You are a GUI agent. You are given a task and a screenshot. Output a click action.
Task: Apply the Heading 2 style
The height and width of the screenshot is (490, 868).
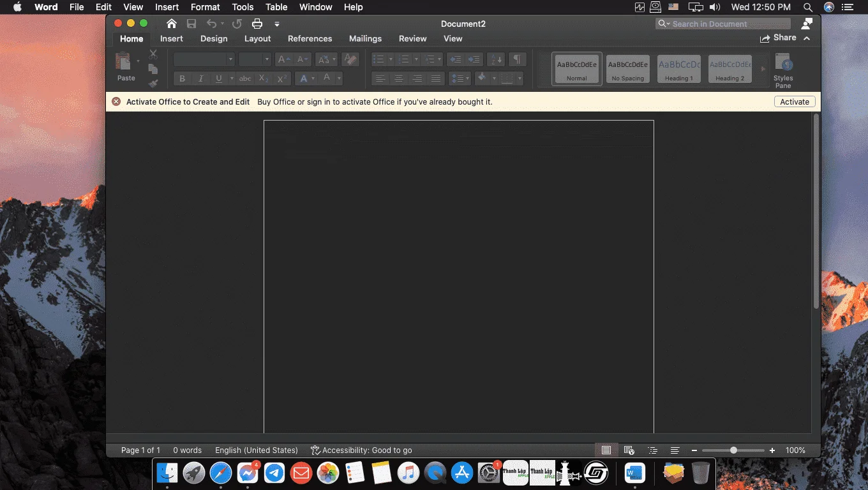coord(730,69)
